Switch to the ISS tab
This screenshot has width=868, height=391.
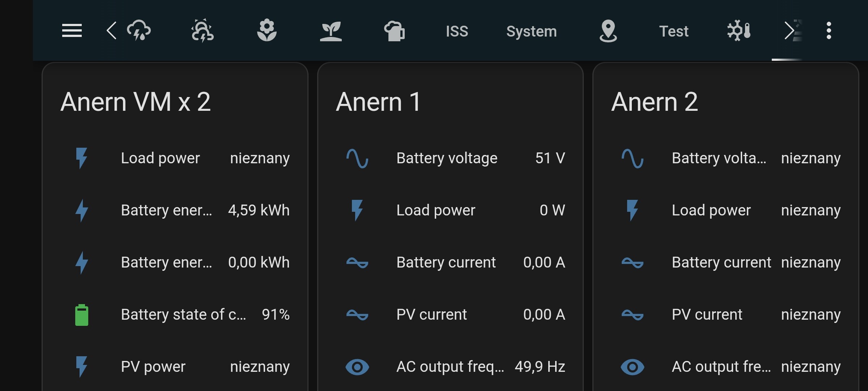[x=457, y=31]
